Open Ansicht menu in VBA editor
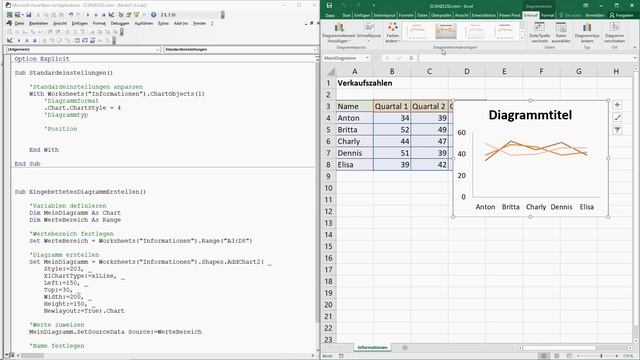The height and width of the screenshot is (360, 640). click(60, 23)
